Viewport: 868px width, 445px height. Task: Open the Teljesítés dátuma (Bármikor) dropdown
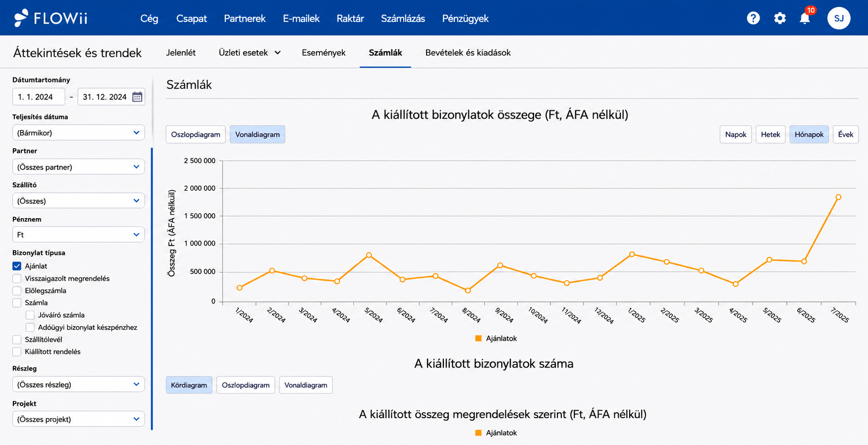point(78,133)
